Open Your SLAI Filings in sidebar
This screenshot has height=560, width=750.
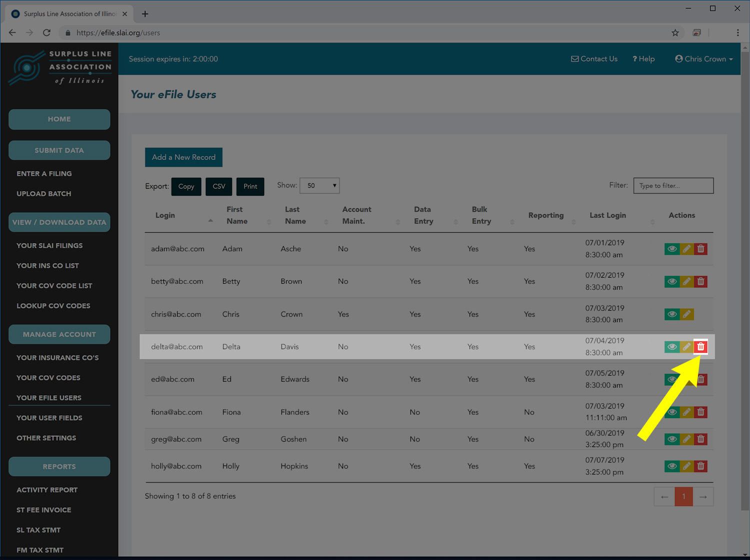pyautogui.click(x=49, y=246)
